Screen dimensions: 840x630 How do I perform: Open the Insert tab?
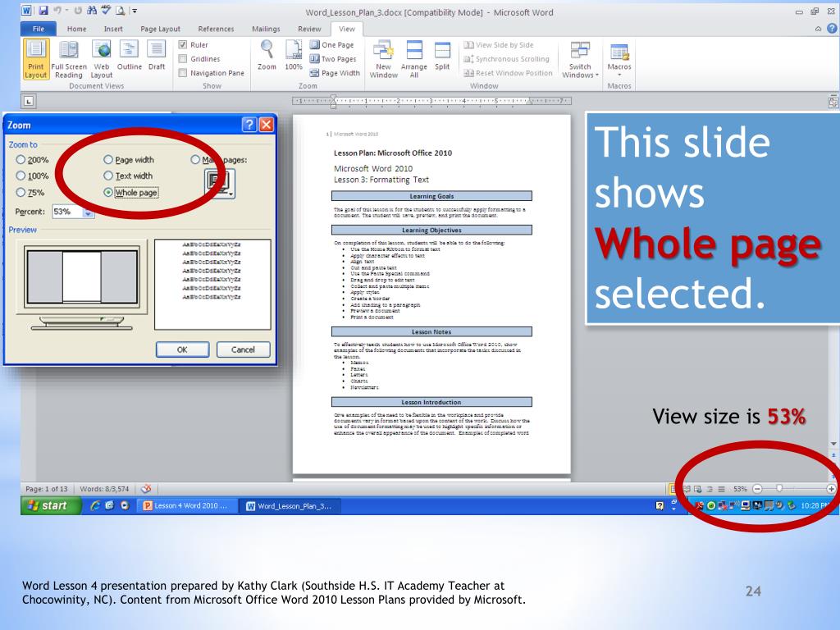(x=113, y=29)
